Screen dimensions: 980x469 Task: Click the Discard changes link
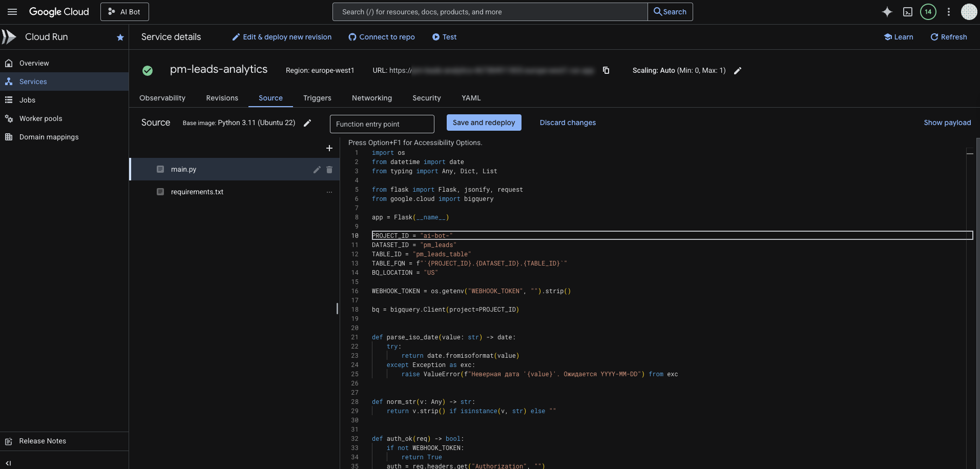[x=568, y=123]
